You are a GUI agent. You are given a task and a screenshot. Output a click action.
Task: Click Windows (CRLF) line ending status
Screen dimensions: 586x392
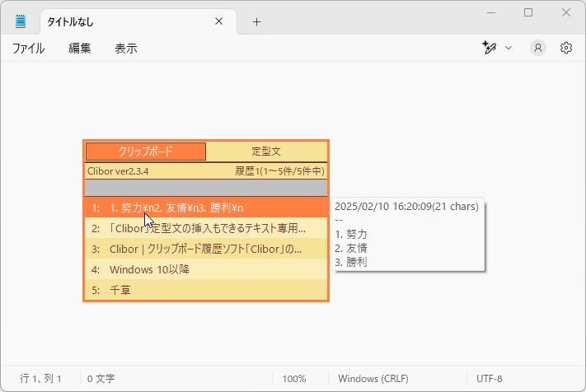(x=373, y=379)
